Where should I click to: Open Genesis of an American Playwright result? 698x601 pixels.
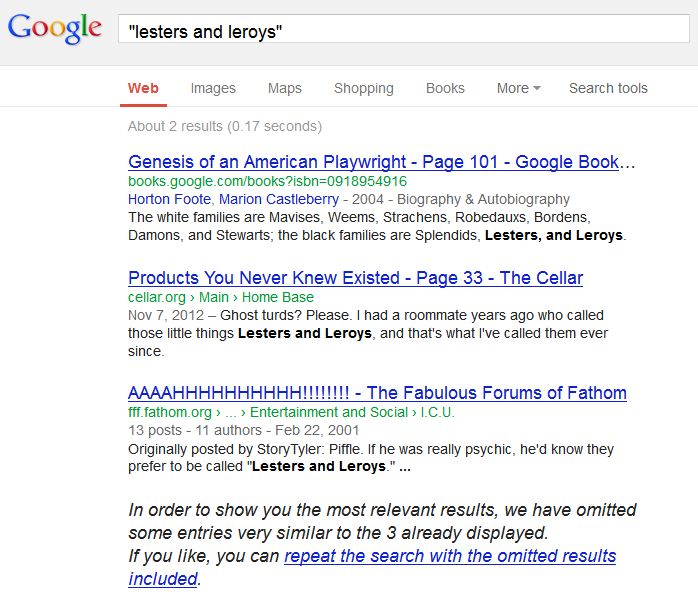(381, 162)
